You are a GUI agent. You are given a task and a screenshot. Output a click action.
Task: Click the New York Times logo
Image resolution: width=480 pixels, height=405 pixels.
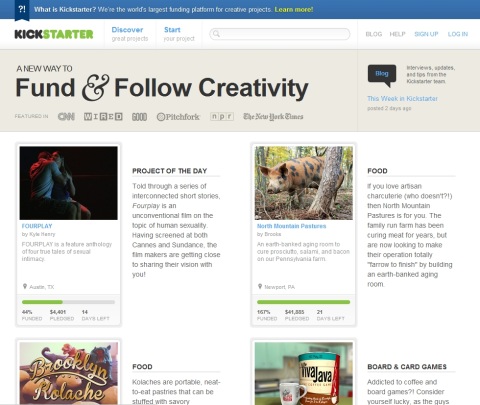(x=273, y=116)
